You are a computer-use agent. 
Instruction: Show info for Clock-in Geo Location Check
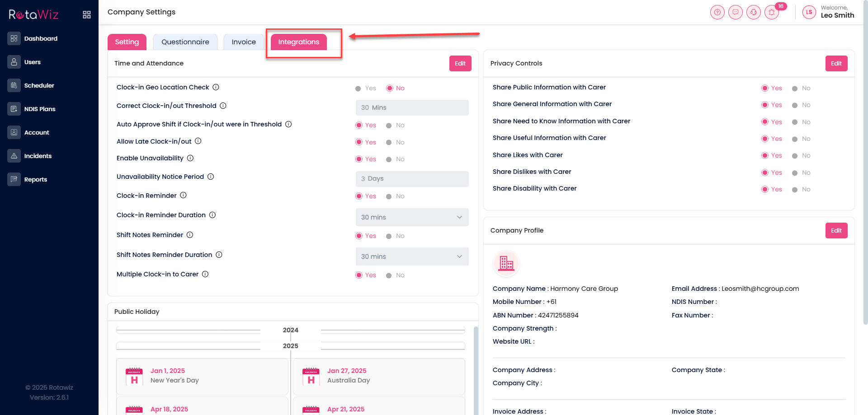[x=216, y=87]
